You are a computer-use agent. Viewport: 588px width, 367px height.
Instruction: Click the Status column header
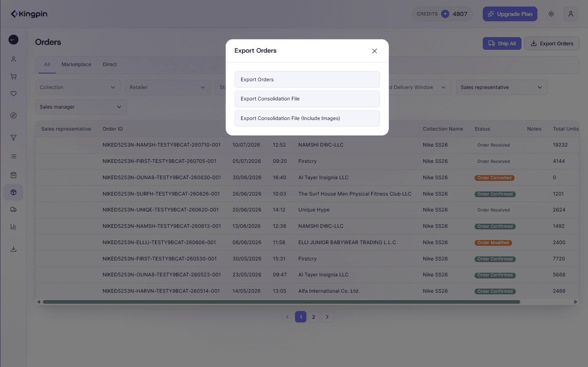[482, 129]
